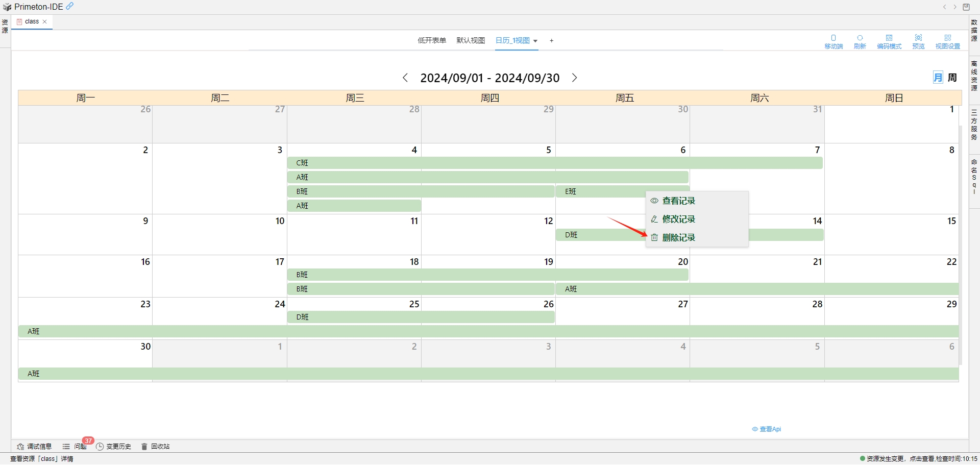Expand the 资源 panel on the left edge
Image resolution: width=980 pixels, height=465 pixels.
click(5, 26)
